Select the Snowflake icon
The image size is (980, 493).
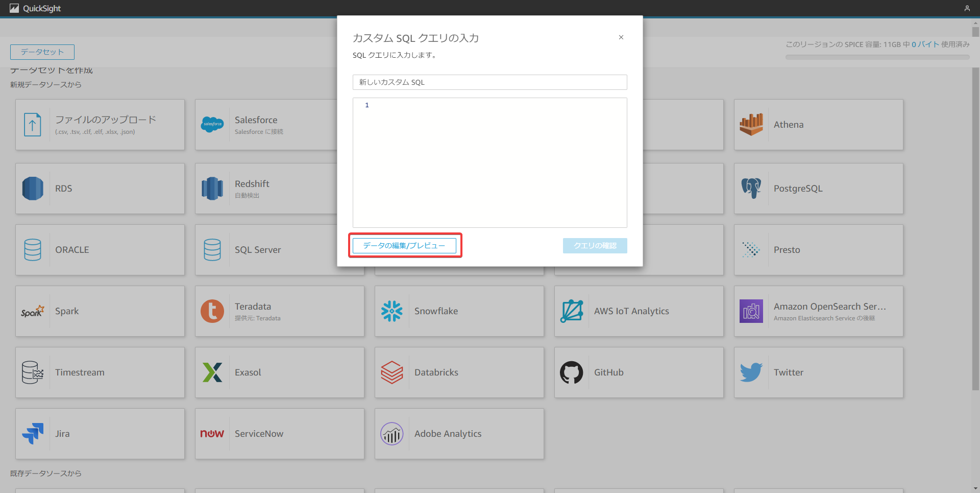[392, 311]
